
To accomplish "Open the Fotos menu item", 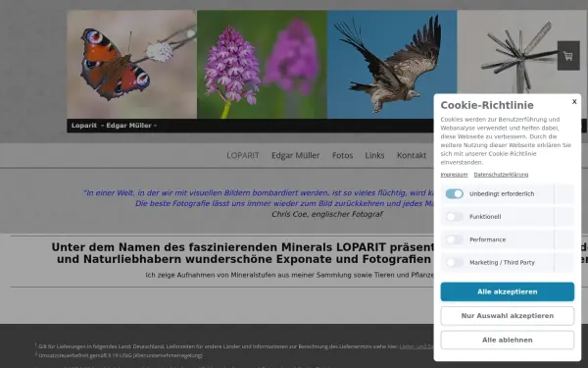I will 342,155.
